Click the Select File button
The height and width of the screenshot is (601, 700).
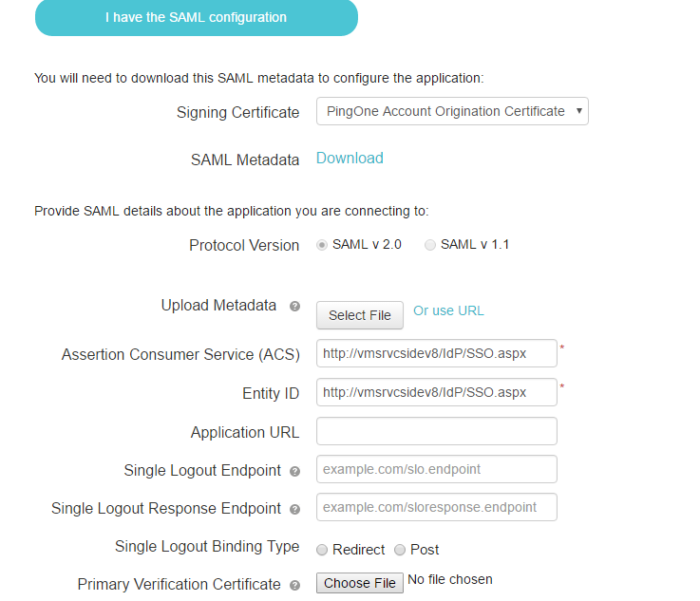[360, 315]
